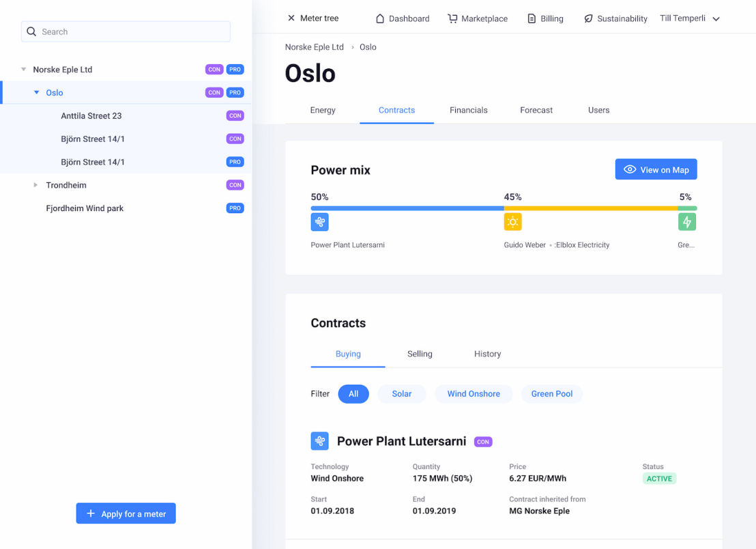Collapse the Oslo tree node arrow
This screenshot has width=756, height=549.
[x=36, y=92]
